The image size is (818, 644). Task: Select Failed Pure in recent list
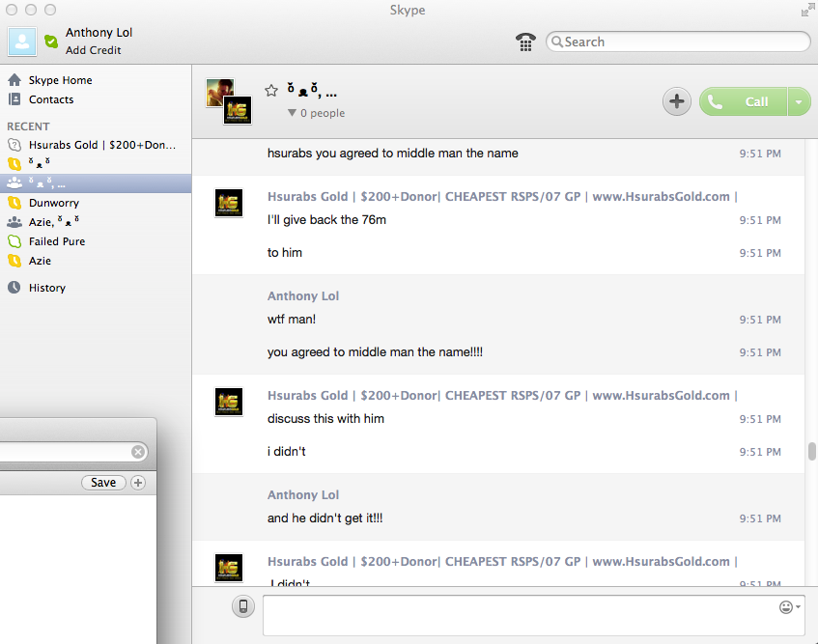click(96, 241)
